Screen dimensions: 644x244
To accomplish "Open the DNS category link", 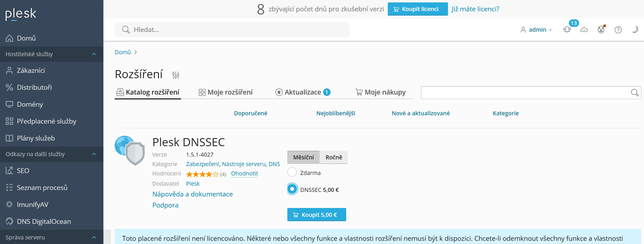I will pyautogui.click(x=274, y=164).
